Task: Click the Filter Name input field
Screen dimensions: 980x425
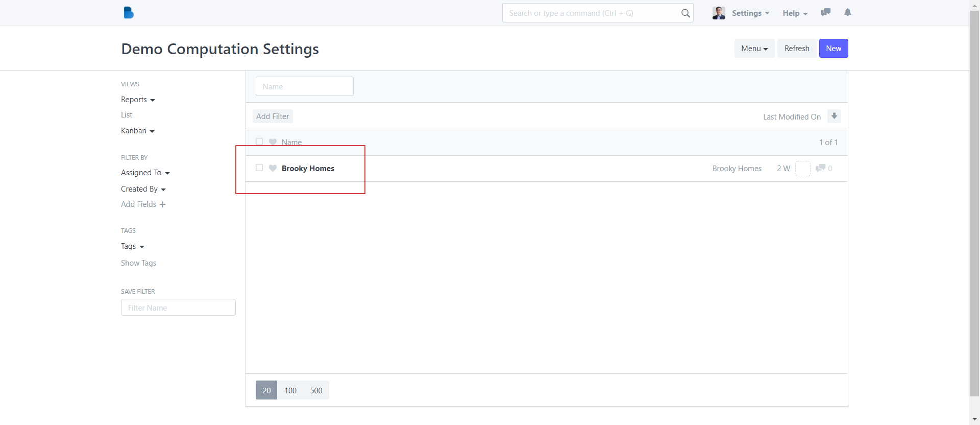Action: [178, 308]
